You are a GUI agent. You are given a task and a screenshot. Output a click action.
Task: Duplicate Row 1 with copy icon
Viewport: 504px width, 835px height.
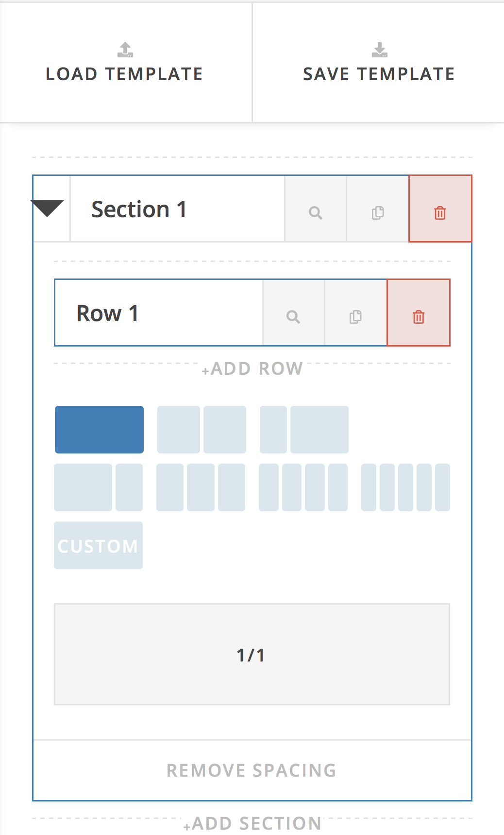355,317
